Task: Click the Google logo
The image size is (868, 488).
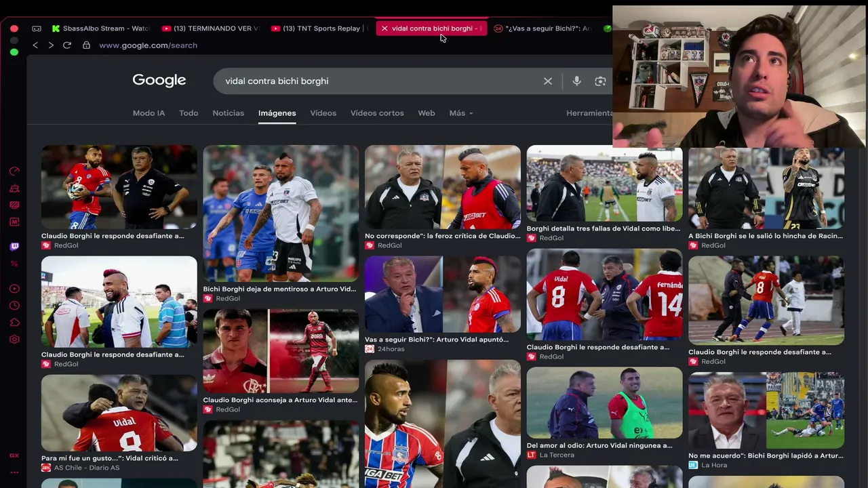Action: click(159, 81)
